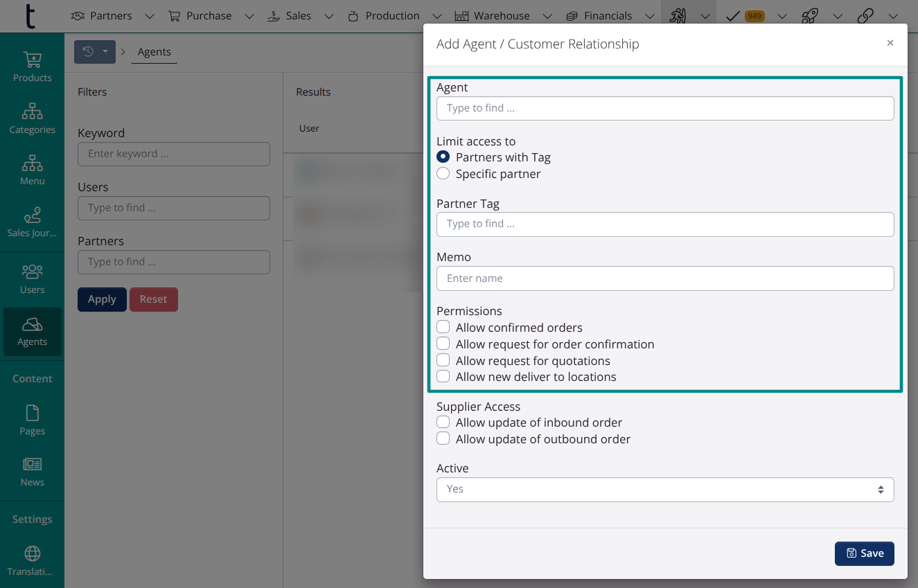Select the Specific partner radio option
The height and width of the screenshot is (588, 918).
[443, 174]
